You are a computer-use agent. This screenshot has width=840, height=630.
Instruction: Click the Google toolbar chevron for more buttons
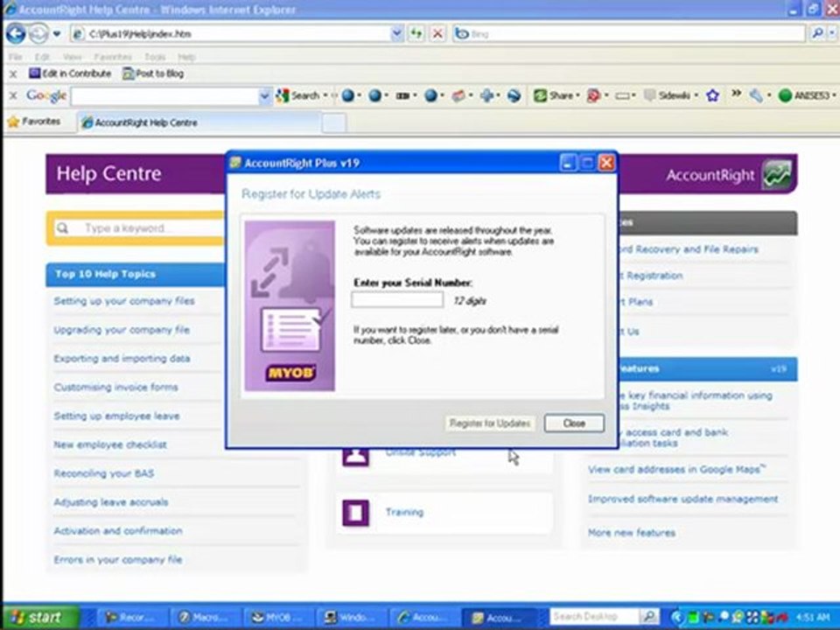pos(736,94)
